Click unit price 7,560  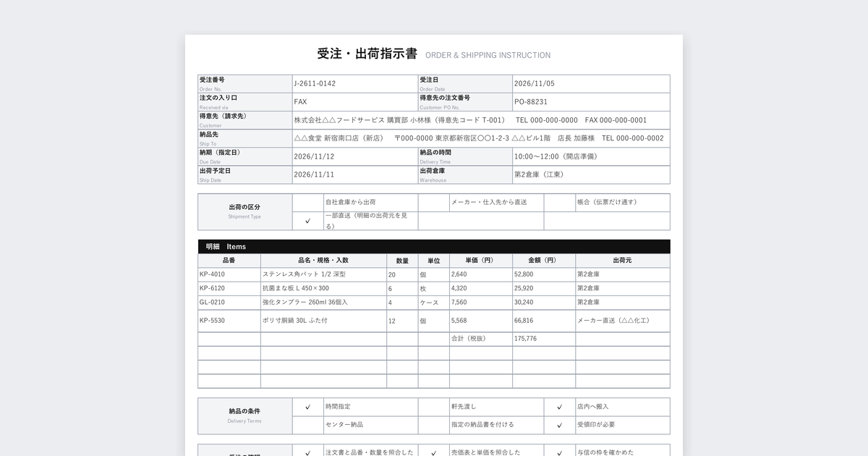point(459,303)
